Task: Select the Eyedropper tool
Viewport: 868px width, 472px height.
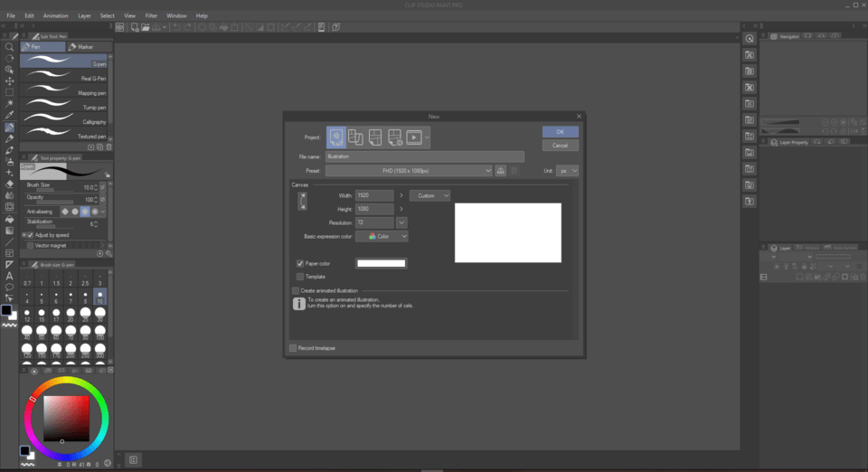Action: pos(9,115)
